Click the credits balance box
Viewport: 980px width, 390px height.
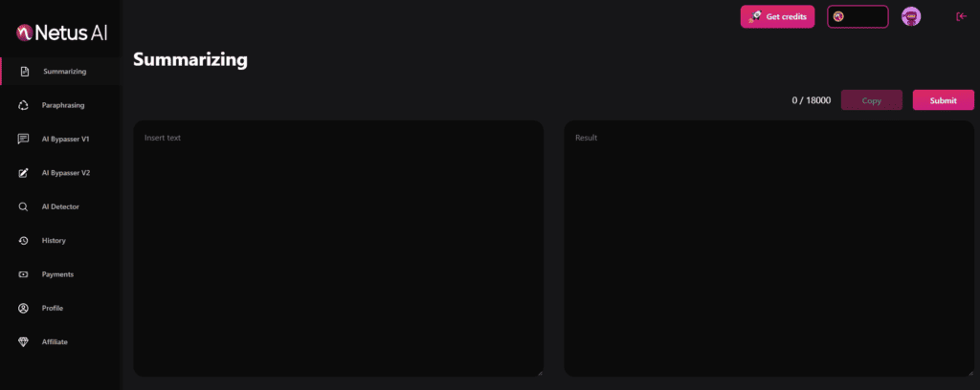tap(857, 16)
